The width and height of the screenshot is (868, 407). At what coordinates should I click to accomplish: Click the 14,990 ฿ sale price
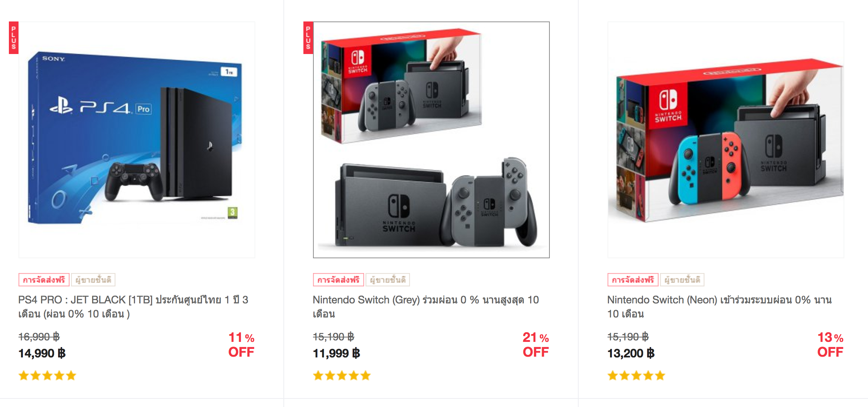42,353
